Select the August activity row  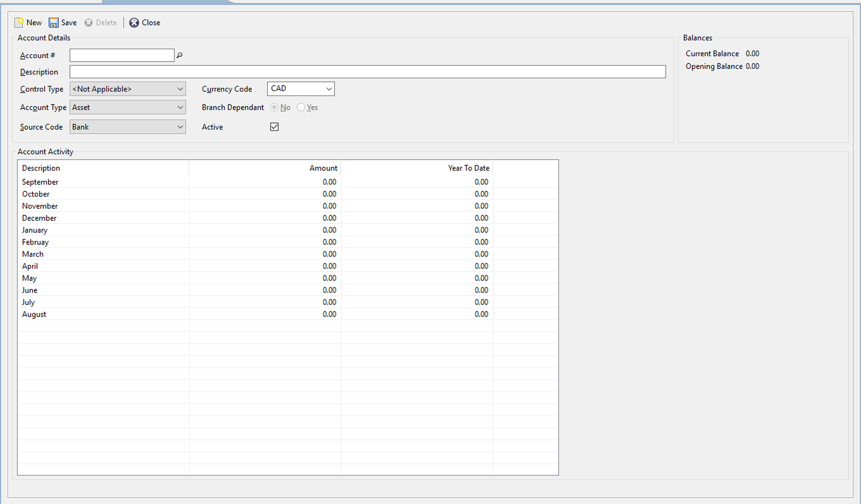288,314
